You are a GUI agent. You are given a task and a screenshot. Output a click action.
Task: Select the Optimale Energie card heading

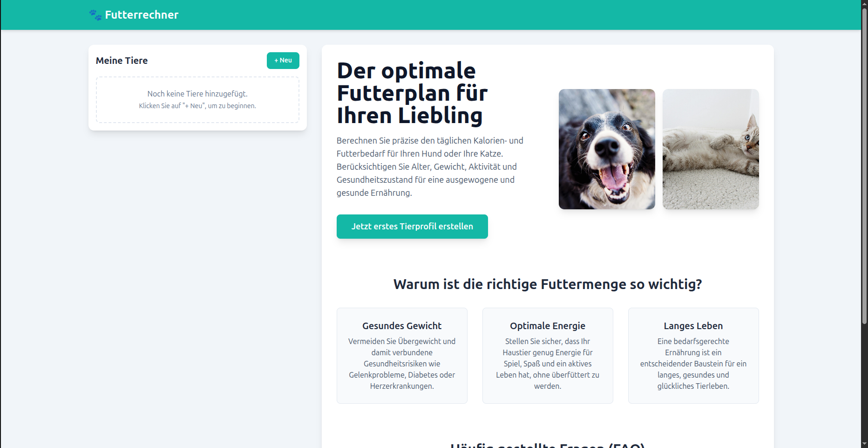tap(547, 326)
